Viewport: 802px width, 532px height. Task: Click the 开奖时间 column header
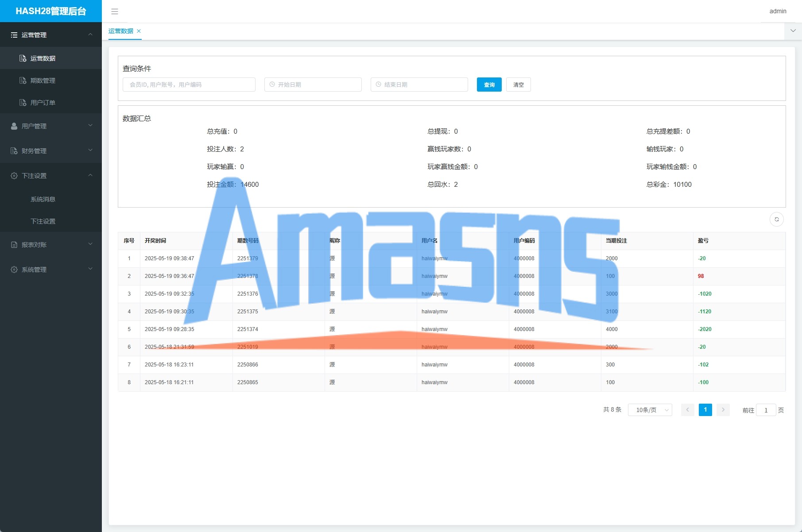pyautogui.click(x=155, y=241)
